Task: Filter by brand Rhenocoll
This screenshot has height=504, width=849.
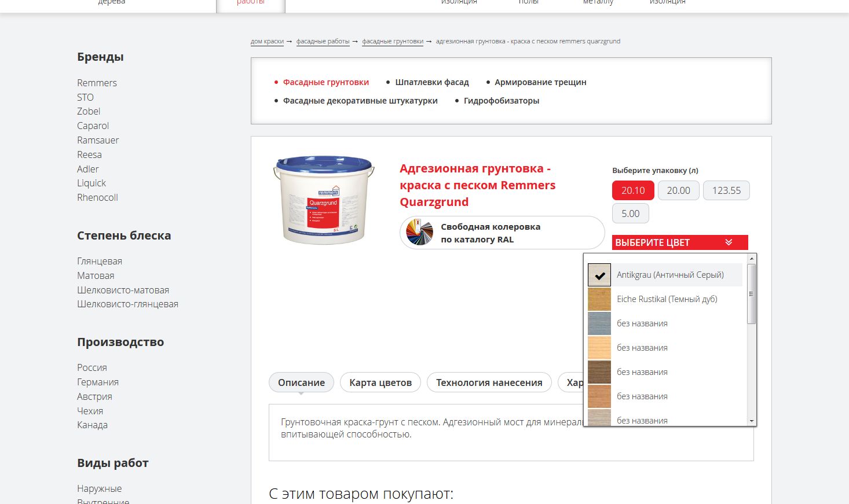Action: [x=97, y=197]
